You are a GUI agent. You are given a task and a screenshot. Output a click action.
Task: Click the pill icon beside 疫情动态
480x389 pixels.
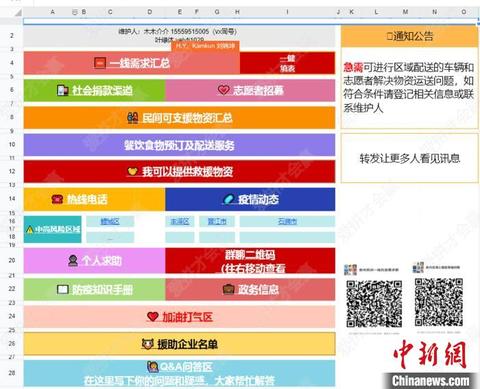click(x=228, y=199)
